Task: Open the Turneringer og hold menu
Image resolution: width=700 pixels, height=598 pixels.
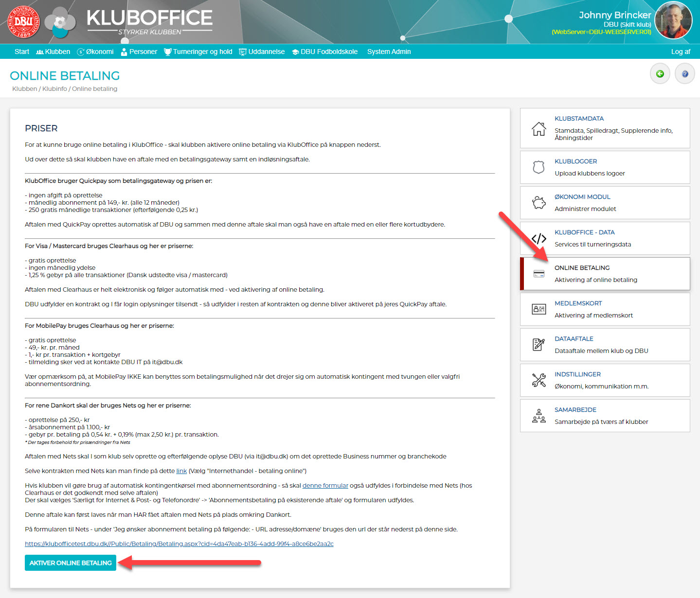Action: (x=198, y=52)
